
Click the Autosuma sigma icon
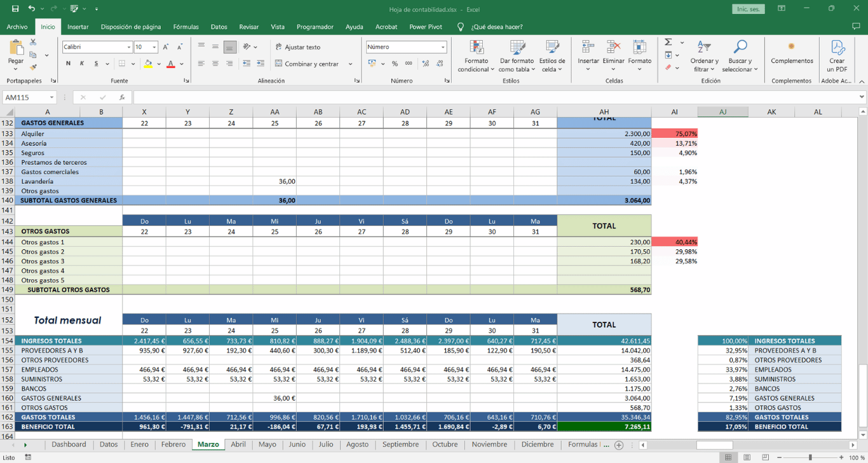coord(668,43)
